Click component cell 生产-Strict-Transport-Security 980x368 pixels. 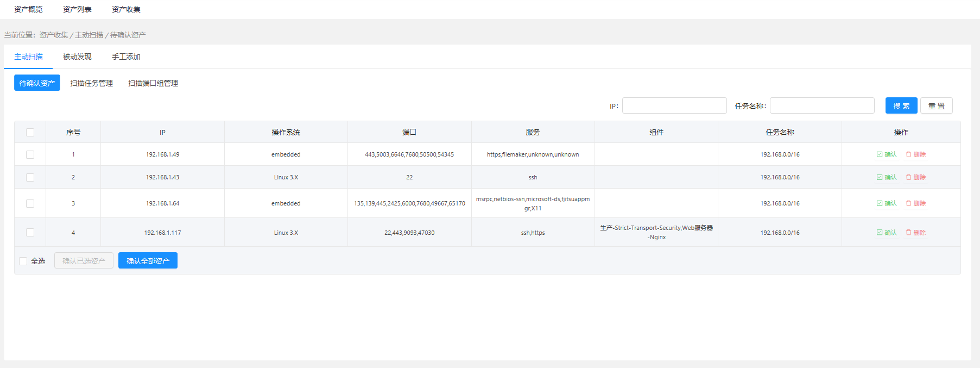[656, 232]
